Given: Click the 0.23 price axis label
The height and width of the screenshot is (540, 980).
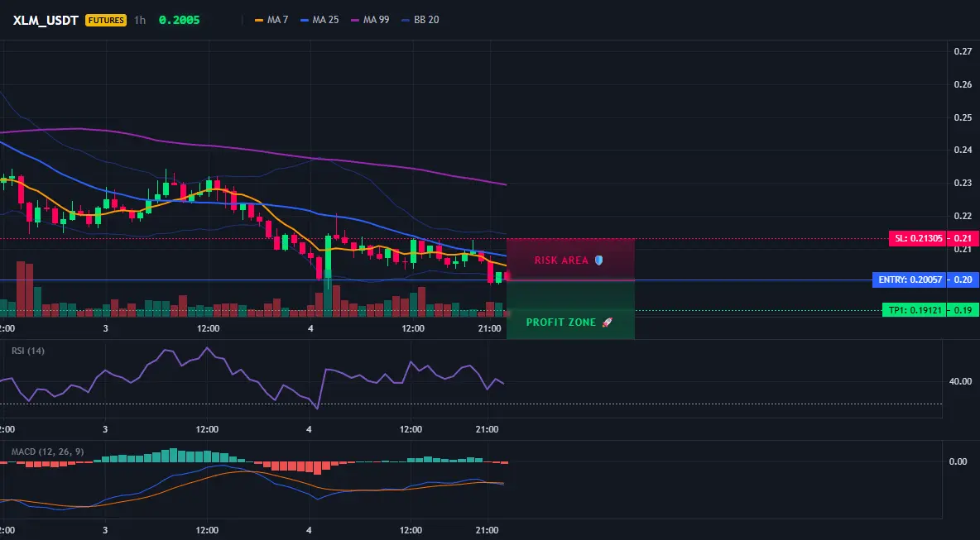Looking at the screenshot, I should coord(963,183).
